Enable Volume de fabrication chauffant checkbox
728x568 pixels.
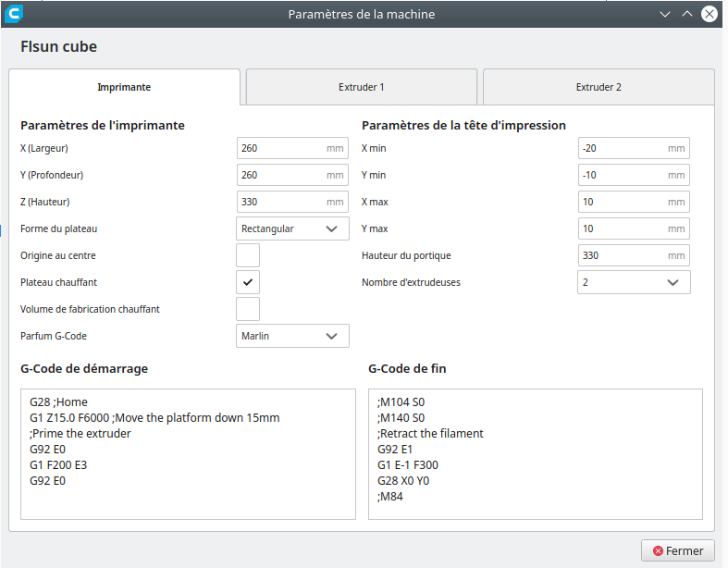248,309
